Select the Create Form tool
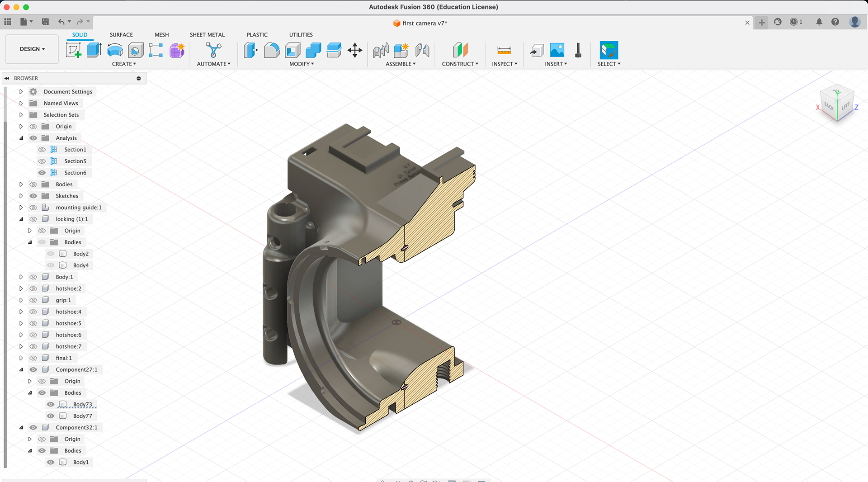This screenshot has width=868, height=482. (x=177, y=50)
